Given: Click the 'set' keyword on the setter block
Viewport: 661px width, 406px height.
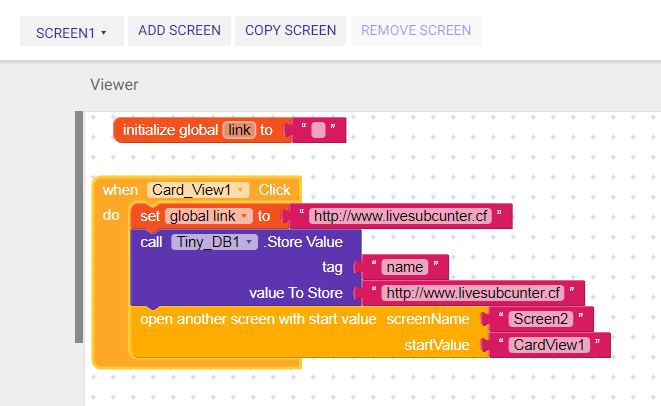Looking at the screenshot, I should [150, 216].
